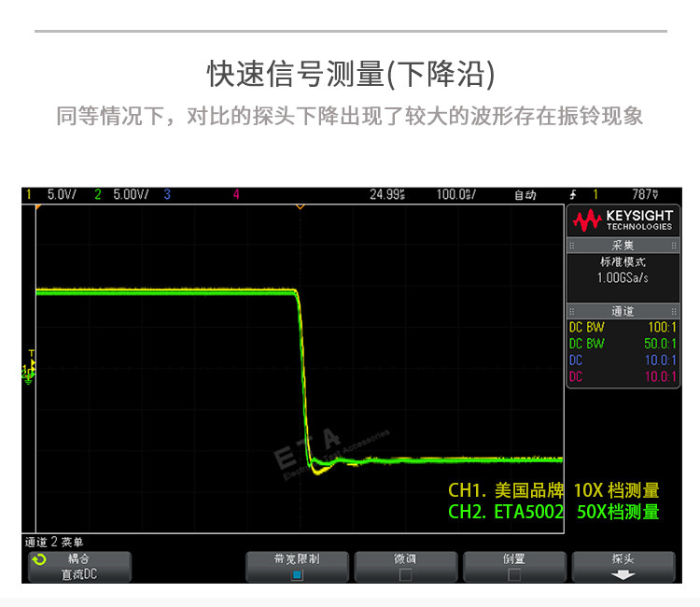Click the Keysight Technologies logo
700x607 pixels.
tap(623, 220)
